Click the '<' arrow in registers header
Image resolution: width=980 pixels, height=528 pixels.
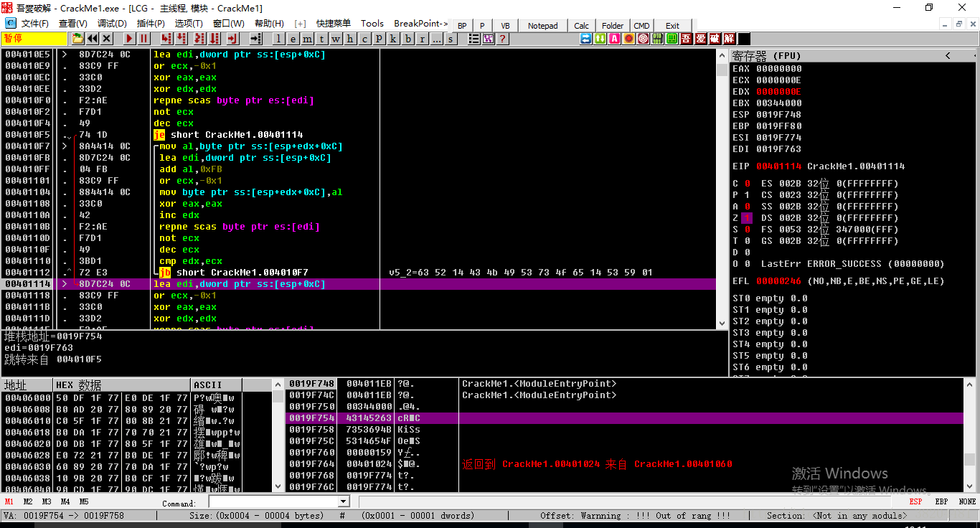click(948, 55)
